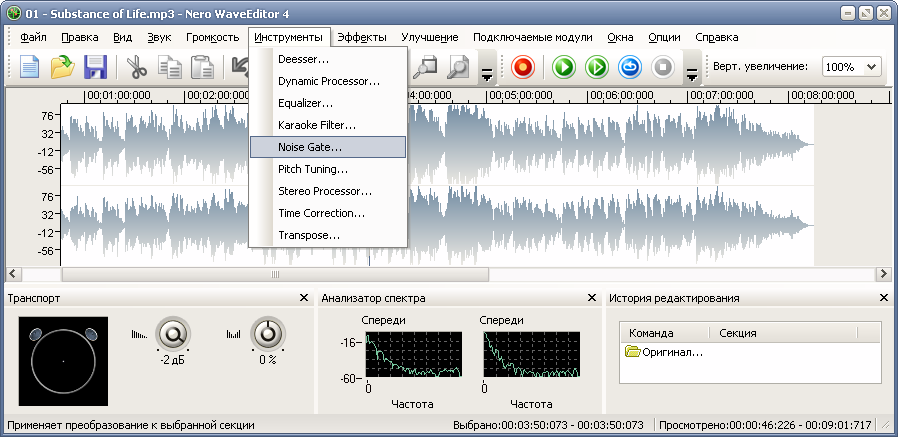Click the knob showing 0 %
This screenshot has height=437, width=898.
pos(266,333)
